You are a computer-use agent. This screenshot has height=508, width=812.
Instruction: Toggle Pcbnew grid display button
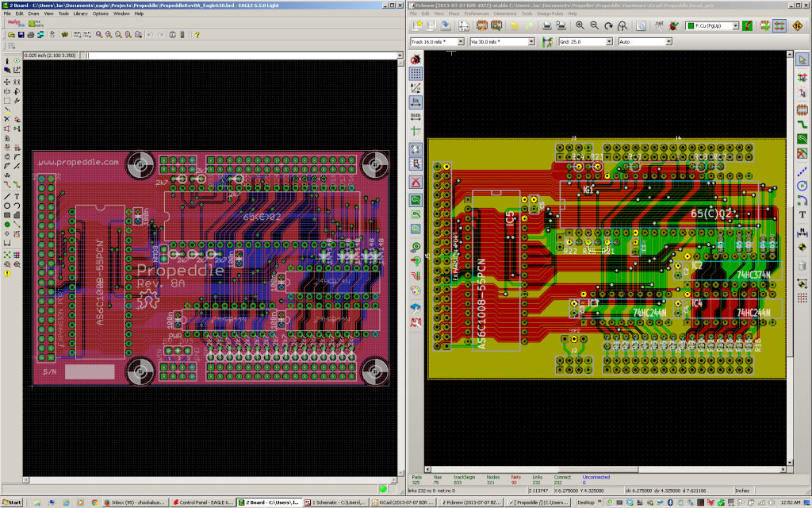pyautogui.click(x=416, y=74)
